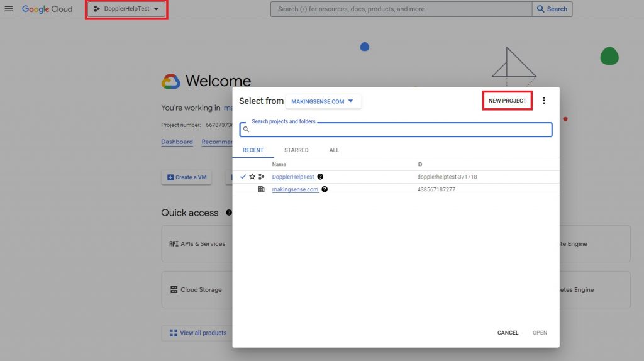Click the blue Search button
This screenshot has width=644, height=361.
tap(552, 9)
